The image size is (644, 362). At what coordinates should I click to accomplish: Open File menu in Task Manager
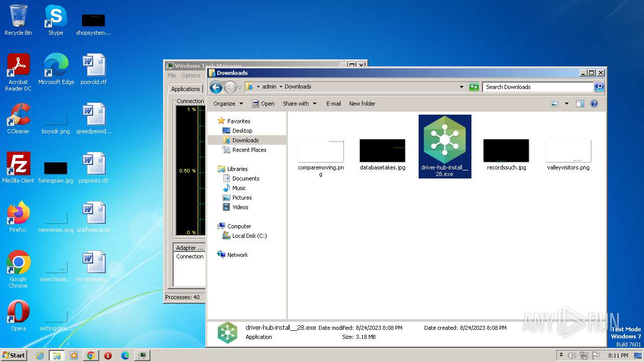172,75
